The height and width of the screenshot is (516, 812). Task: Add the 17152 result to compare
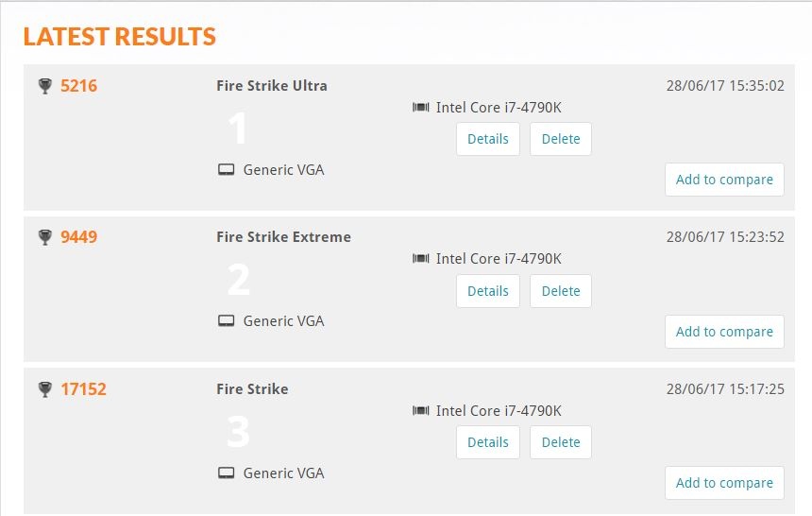[x=724, y=483]
